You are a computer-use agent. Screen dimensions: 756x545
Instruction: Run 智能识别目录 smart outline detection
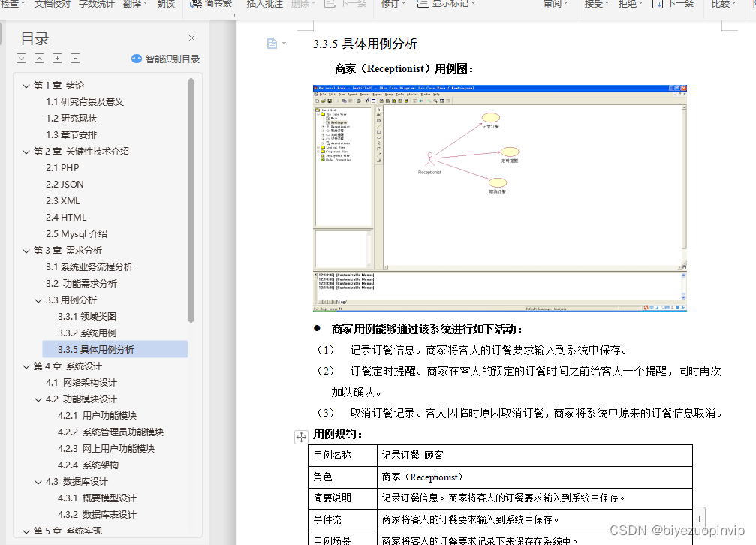(x=165, y=59)
